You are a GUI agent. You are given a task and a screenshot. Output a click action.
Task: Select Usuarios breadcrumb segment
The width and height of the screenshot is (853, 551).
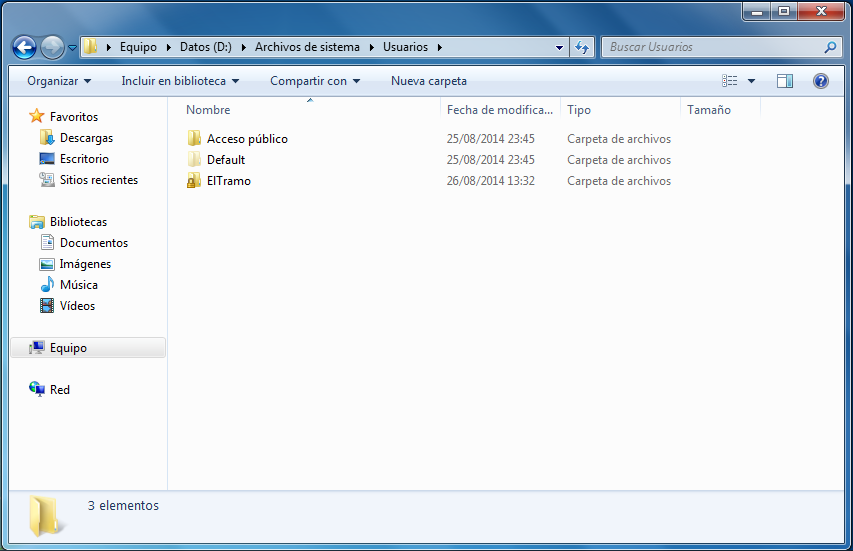[x=405, y=47]
